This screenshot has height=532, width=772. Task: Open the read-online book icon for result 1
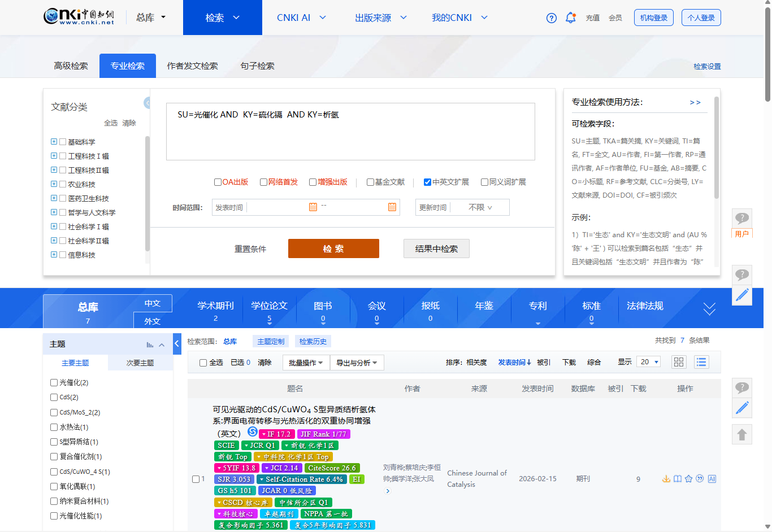pyautogui.click(x=677, y=479)
